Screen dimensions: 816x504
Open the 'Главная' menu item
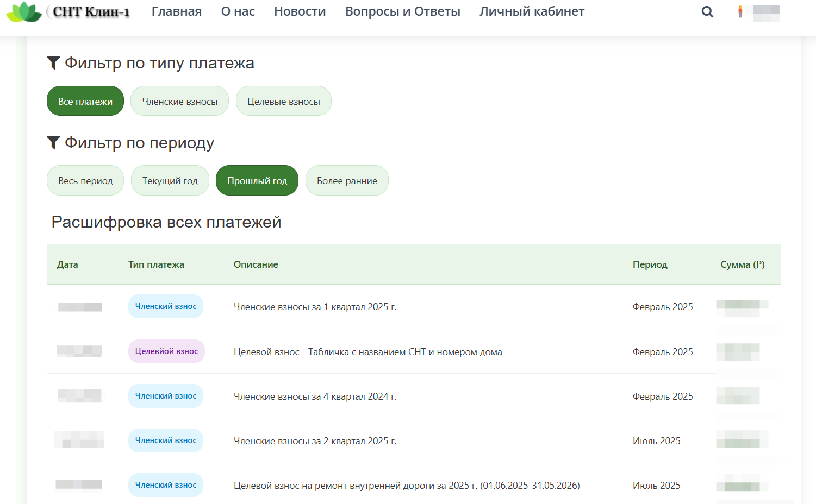click(176, 12)
